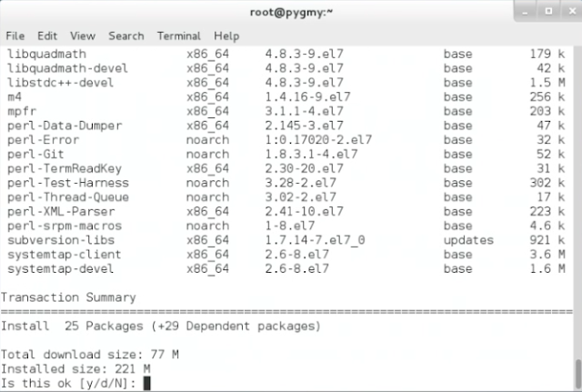Image resolution: width=582 pixels, height=392 pixels.
Task: Click the Transaction Summary heading text
Action: click(x=68, y=297)
